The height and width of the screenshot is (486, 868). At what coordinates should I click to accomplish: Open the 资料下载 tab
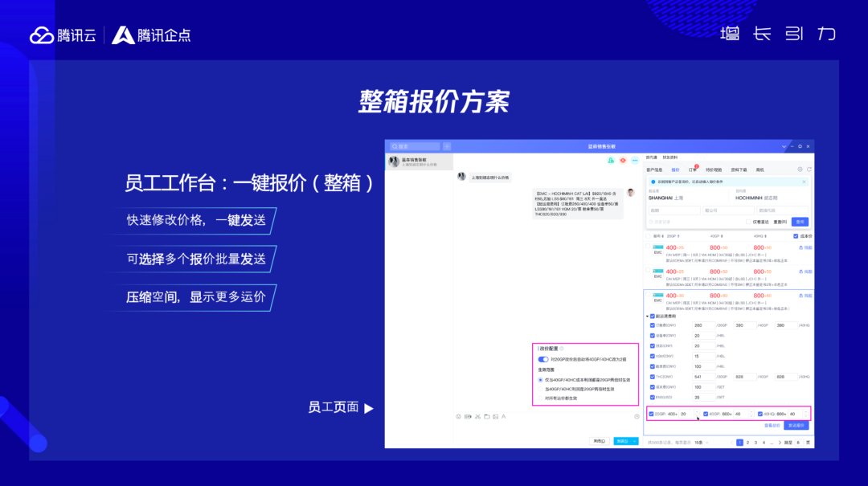tap(739, 170)
